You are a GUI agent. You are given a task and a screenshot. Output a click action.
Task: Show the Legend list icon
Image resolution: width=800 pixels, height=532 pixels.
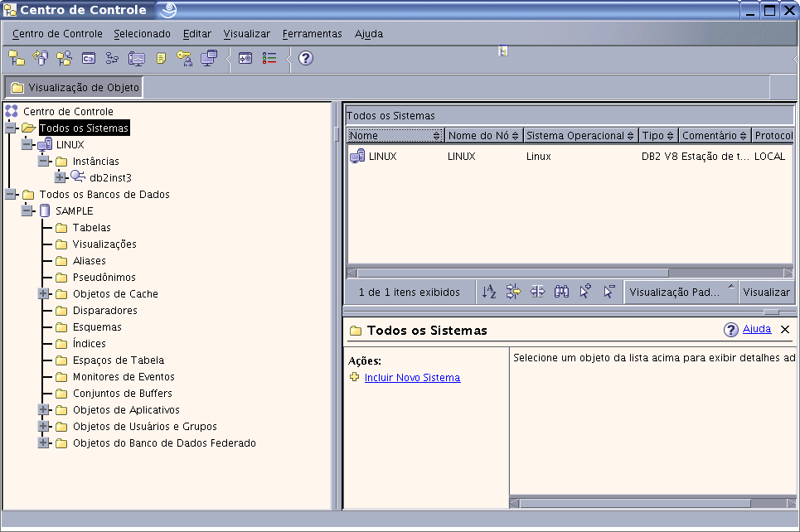tap(269, 58)
